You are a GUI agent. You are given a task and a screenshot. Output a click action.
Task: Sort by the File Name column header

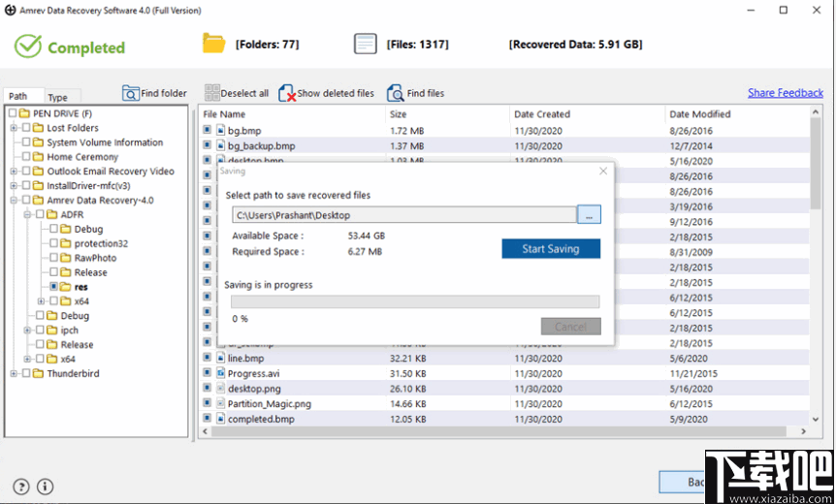pos(292,114)
